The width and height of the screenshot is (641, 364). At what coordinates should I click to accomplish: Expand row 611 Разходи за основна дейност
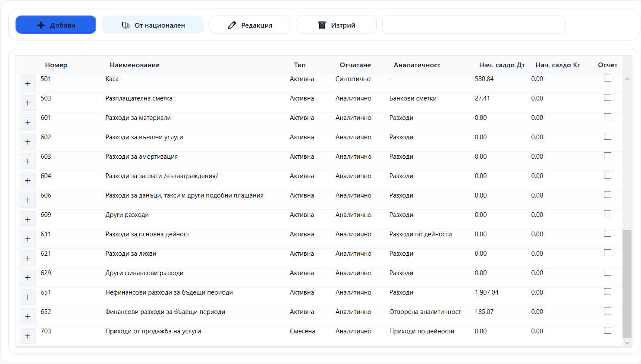tap(28, 239)
